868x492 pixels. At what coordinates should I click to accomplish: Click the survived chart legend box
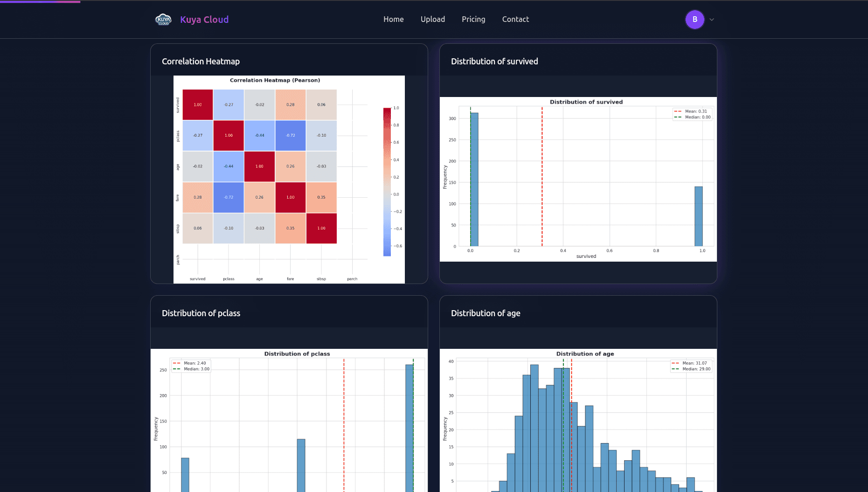[x=692, y=114]
